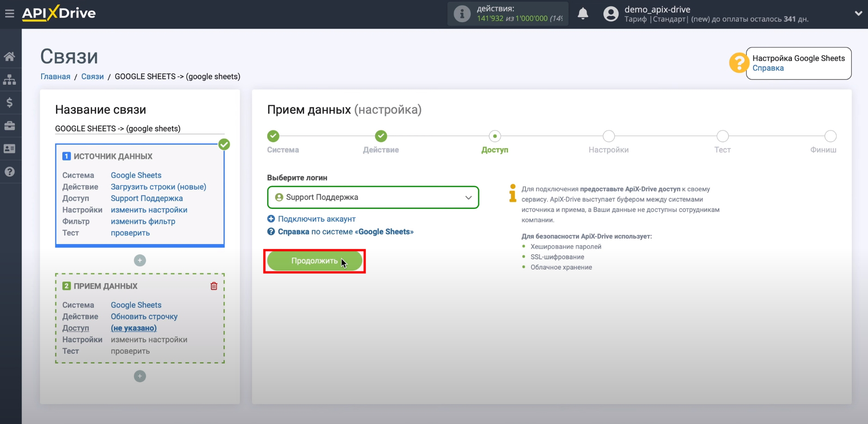Add step between source and receiver

140,260
